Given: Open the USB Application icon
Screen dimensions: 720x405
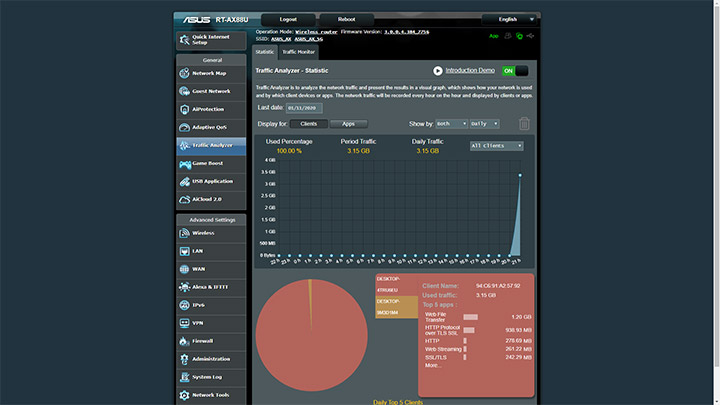Looking at the screenshot, I should pyautogui.click(x=185, y=181).
